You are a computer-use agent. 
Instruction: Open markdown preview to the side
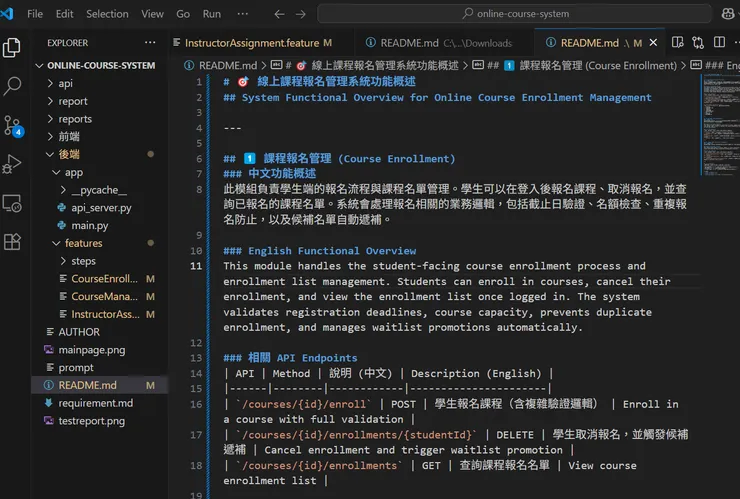678,42
